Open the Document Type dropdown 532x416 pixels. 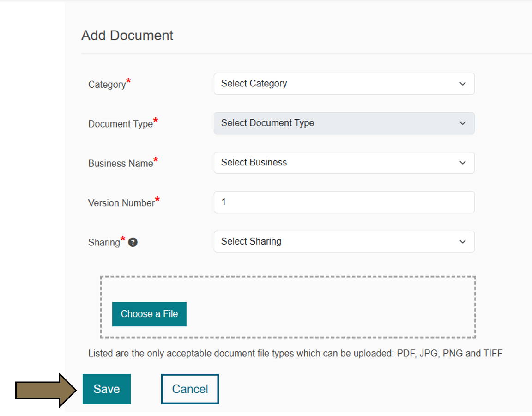tap(344, 123)
